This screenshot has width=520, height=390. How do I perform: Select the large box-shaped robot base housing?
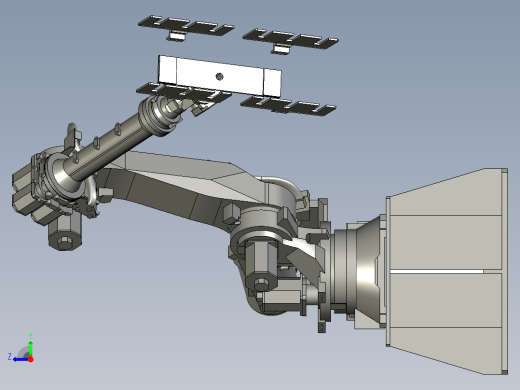(447, 271)
